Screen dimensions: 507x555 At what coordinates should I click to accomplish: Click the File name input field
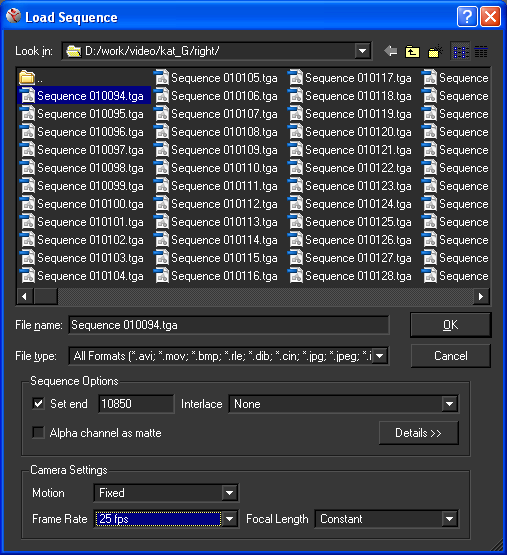[229, 325]
